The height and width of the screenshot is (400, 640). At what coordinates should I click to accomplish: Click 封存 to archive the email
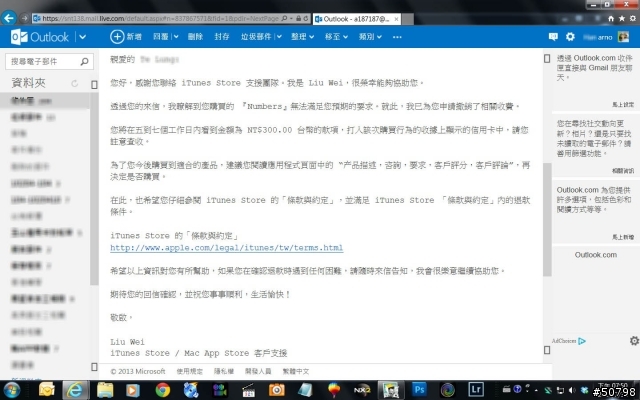tap(222, 37)
